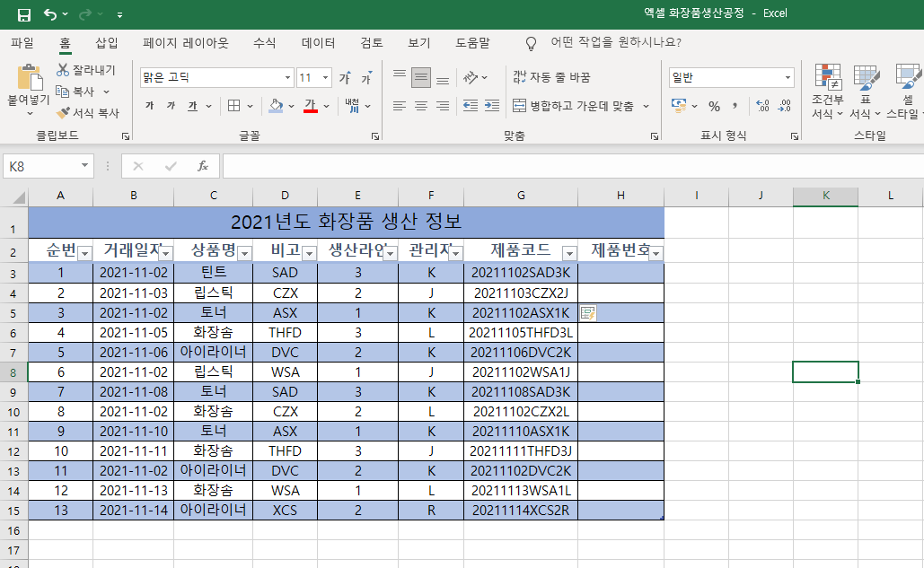Click the Save icon in title bar

[x=23, y=14]
